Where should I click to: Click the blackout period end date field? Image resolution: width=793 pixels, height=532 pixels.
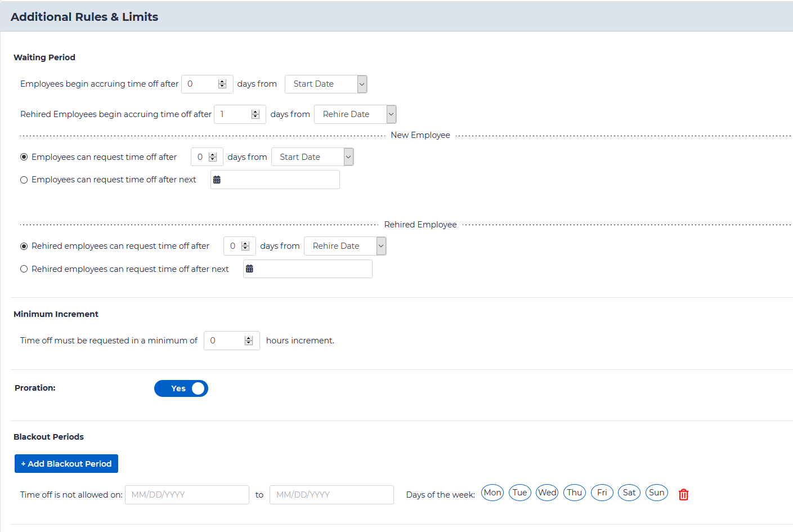click(331, 495)
